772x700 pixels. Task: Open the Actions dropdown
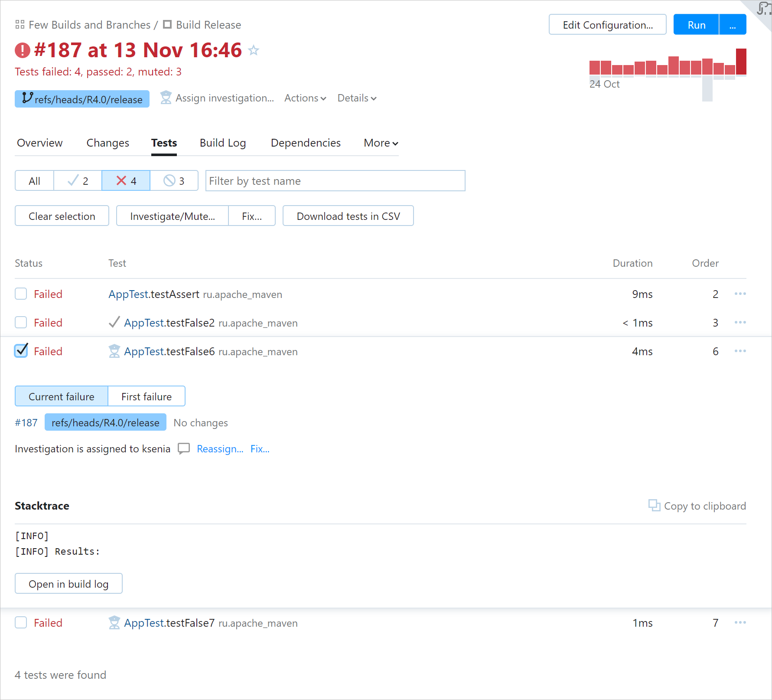pos(305,98)
